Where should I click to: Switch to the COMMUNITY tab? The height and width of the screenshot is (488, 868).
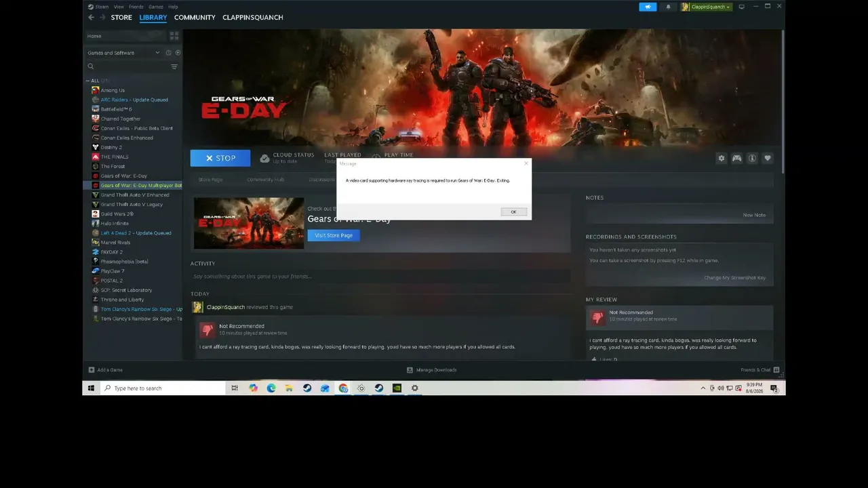(x=195, y=18)
